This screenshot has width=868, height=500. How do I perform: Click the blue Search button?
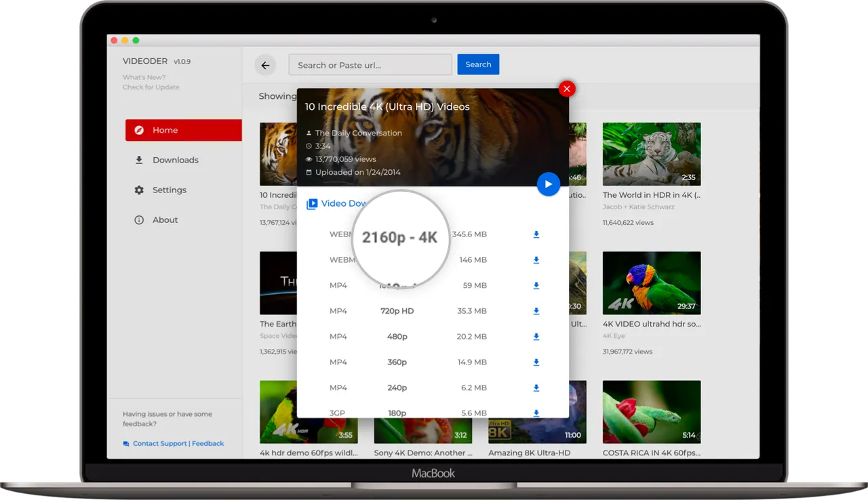point(478,64)
